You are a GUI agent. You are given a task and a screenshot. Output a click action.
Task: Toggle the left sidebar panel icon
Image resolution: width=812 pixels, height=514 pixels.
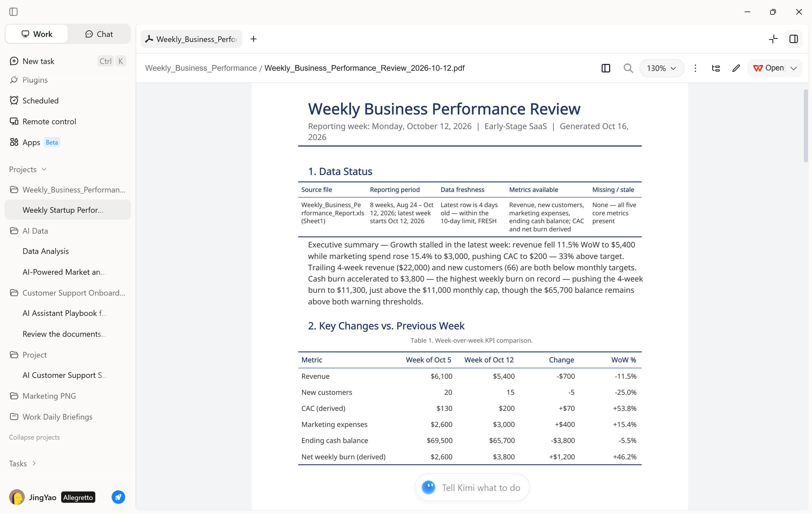[14, 12]
